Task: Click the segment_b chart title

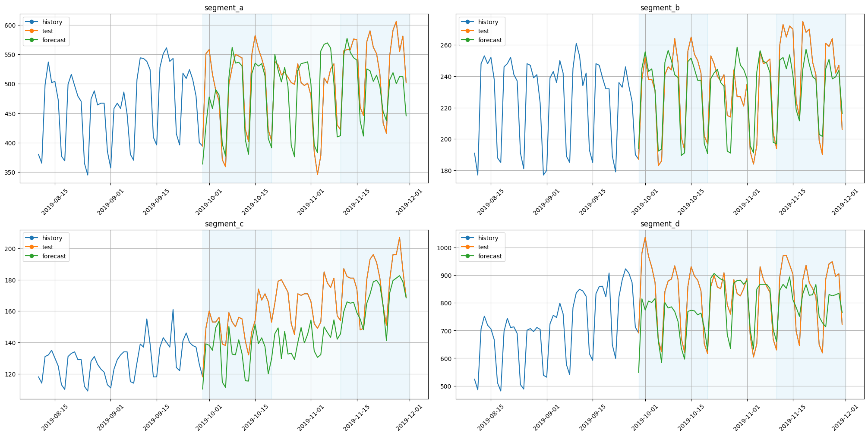Action: click(x=660, y=8)
